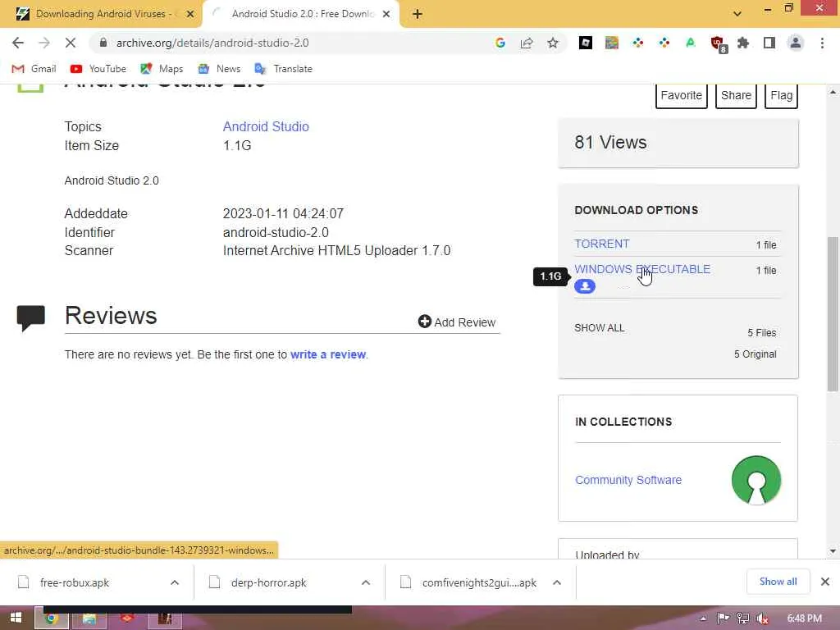Open the uBlock Origin shield extension
840x630 pixels.
[x=717, y=43]
